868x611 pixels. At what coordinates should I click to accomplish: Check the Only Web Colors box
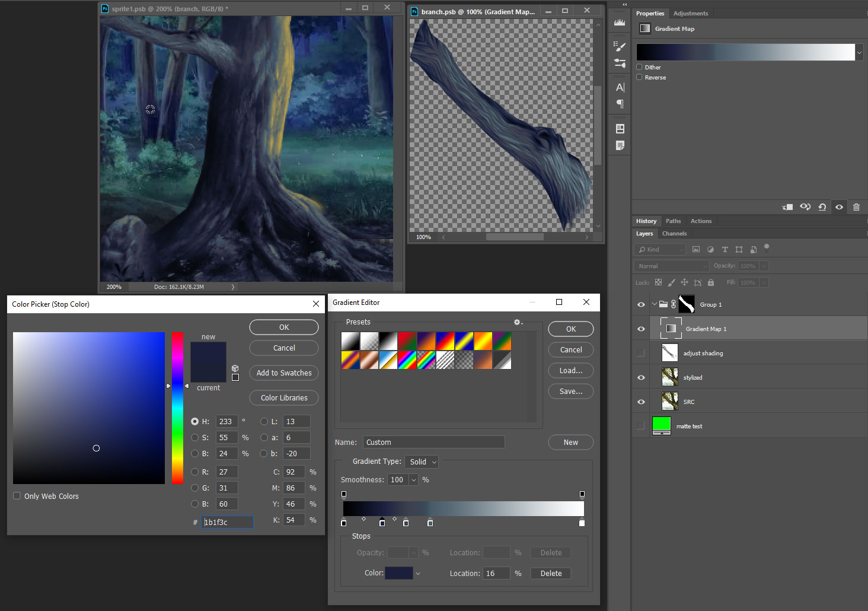click(17, 496)
